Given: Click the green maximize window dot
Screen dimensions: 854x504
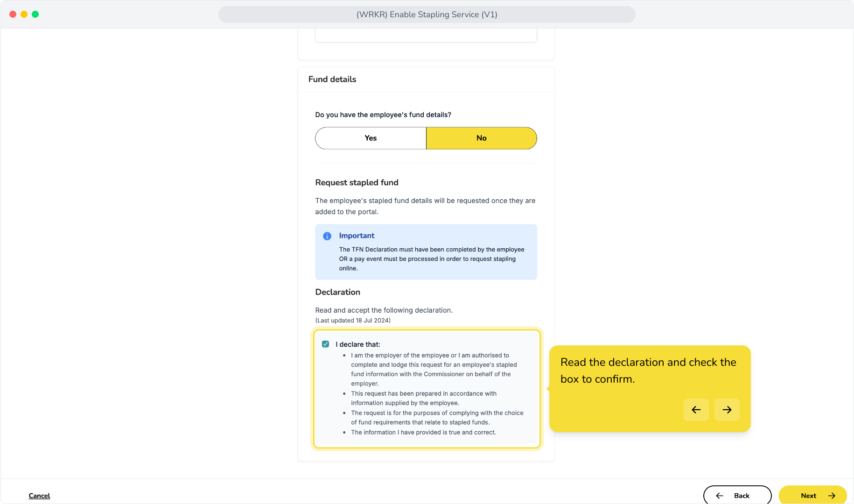Looking at the screenshot, I should (x=35, y=14).
